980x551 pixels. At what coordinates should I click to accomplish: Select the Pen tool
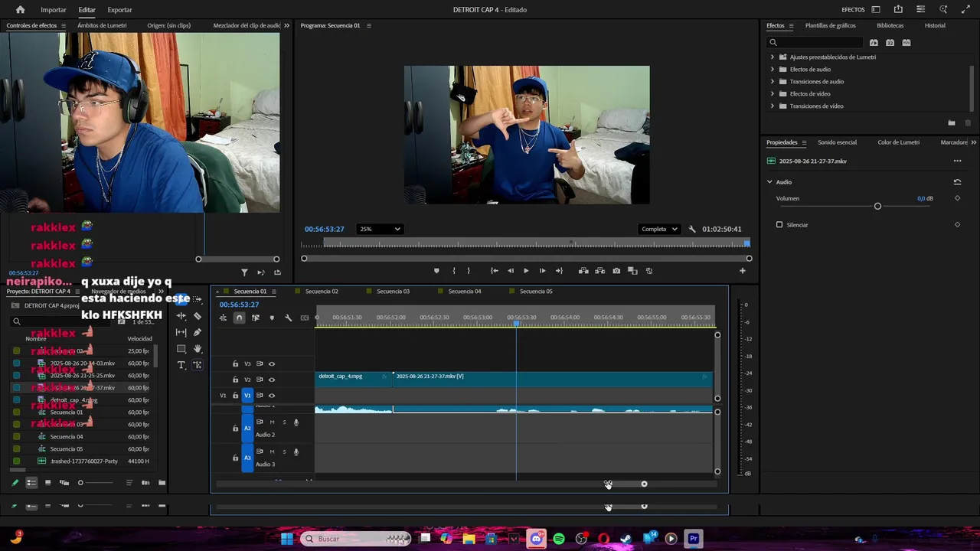[x=198, y=332]
